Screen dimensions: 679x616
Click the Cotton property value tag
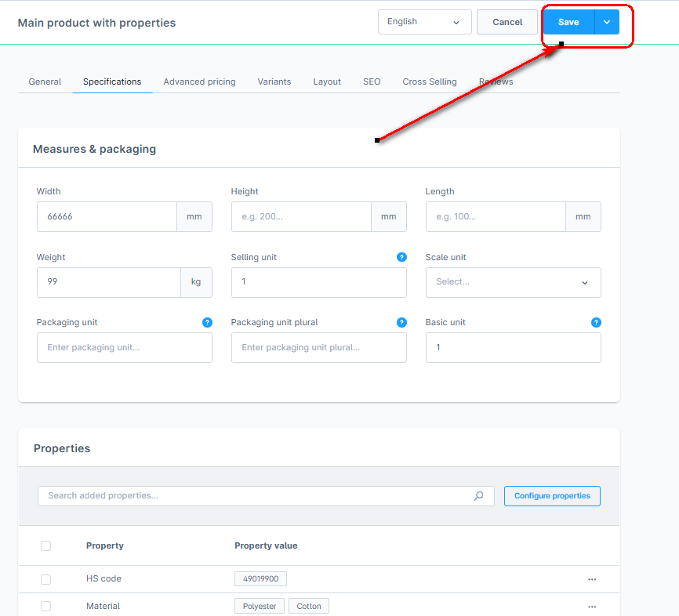coord(309,607)
